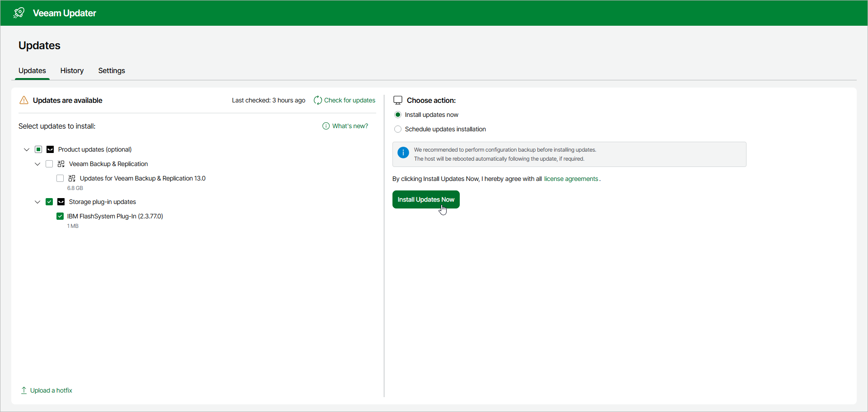This screenshot has height=412, width=868.
Task: Click the Select updates to install heading
Action: coord(57,126)
